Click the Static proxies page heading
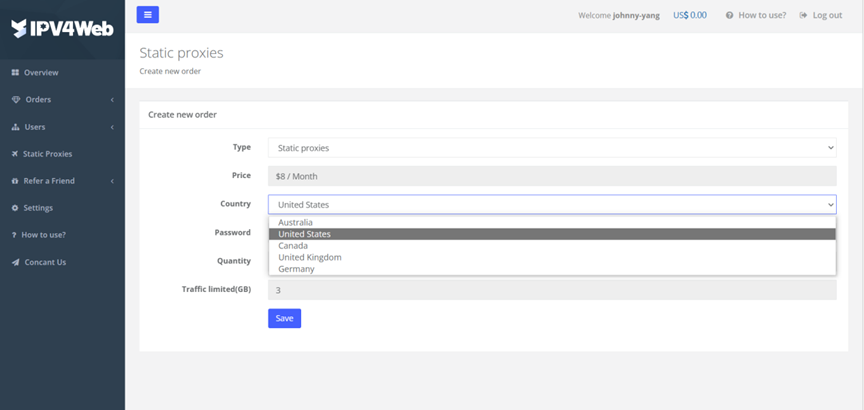 pos(181,53)
